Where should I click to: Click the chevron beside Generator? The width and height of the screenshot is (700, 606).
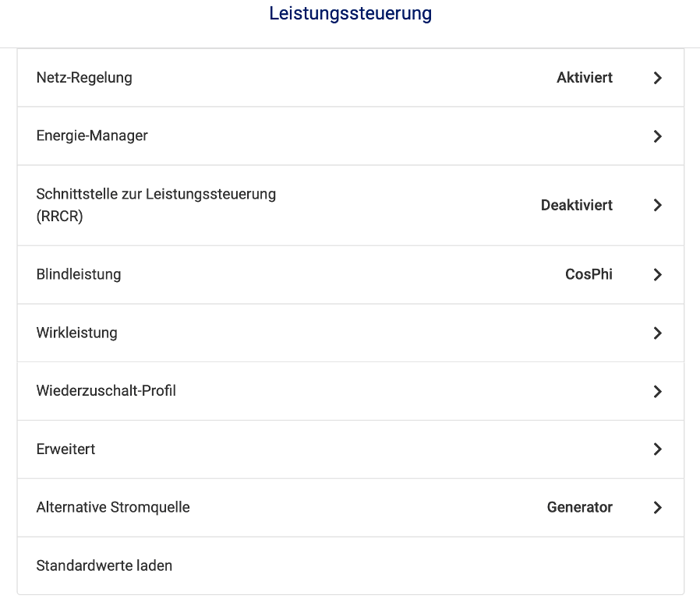click(x=657, y=507)
